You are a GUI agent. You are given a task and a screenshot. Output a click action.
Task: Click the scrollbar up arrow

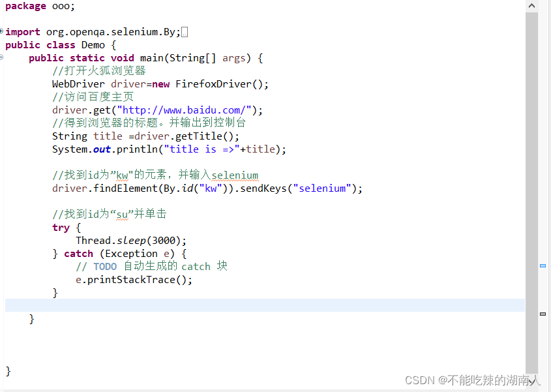click(x=531, y=6)
